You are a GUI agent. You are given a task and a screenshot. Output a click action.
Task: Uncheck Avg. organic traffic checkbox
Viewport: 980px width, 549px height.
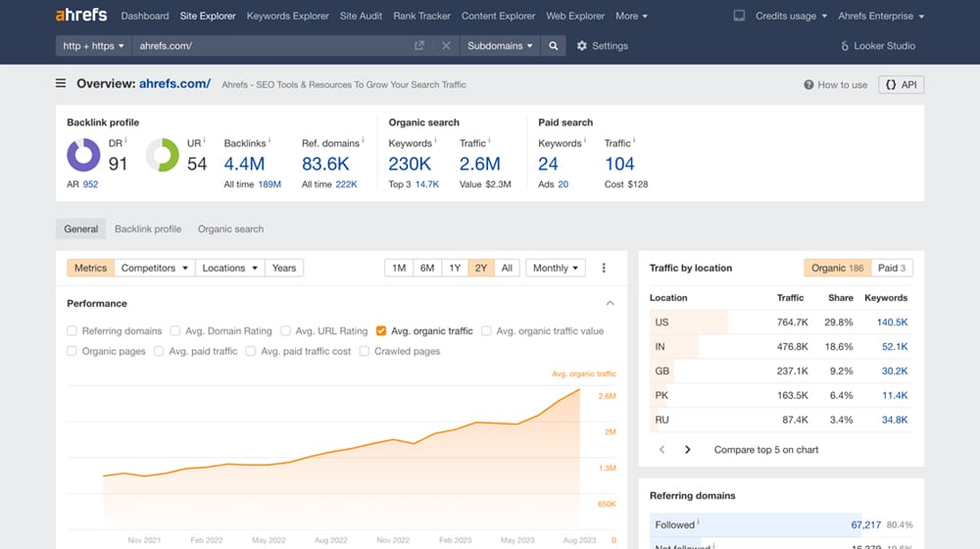coord(381,330)
